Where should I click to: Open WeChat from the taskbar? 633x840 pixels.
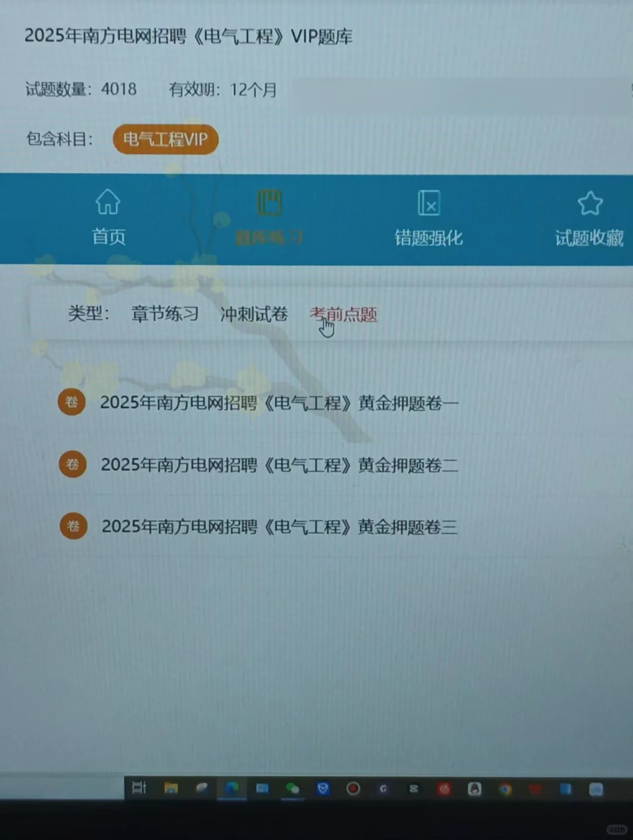(292, 789)
